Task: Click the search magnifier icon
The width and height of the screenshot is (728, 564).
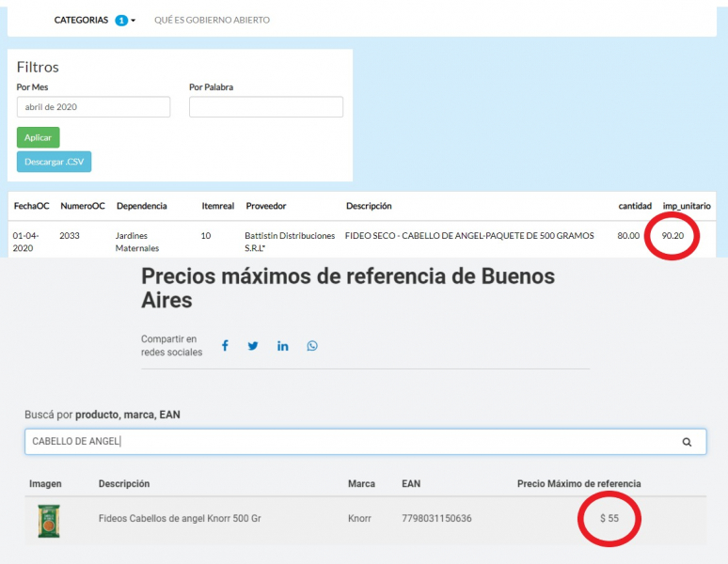Action: (687, 442)
